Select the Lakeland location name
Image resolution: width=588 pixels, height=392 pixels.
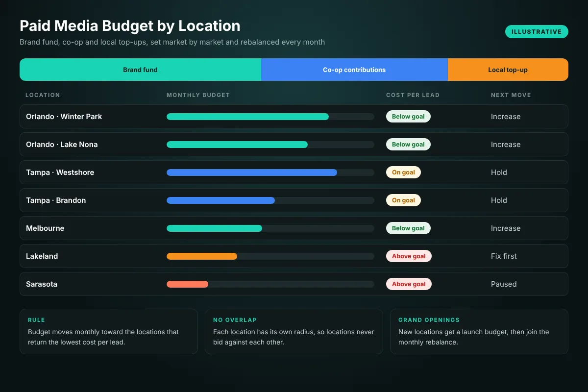[x=42, y=256]
